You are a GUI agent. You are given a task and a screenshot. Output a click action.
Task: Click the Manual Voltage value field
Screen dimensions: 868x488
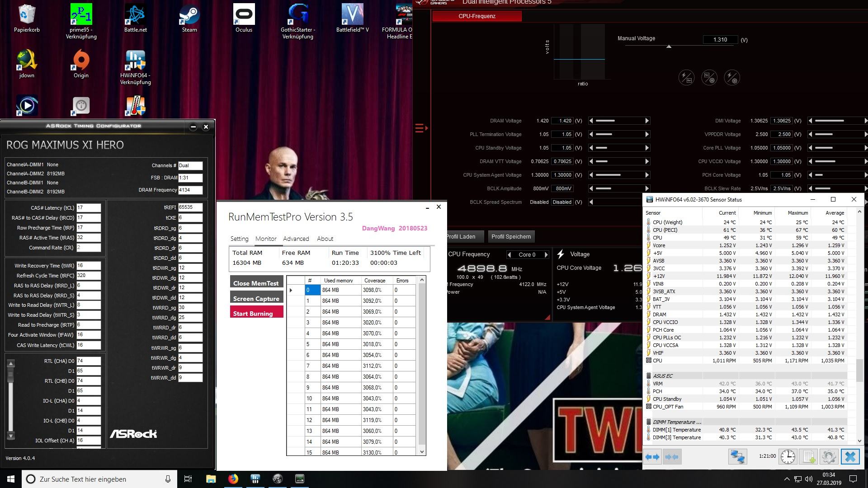(720, 40)
